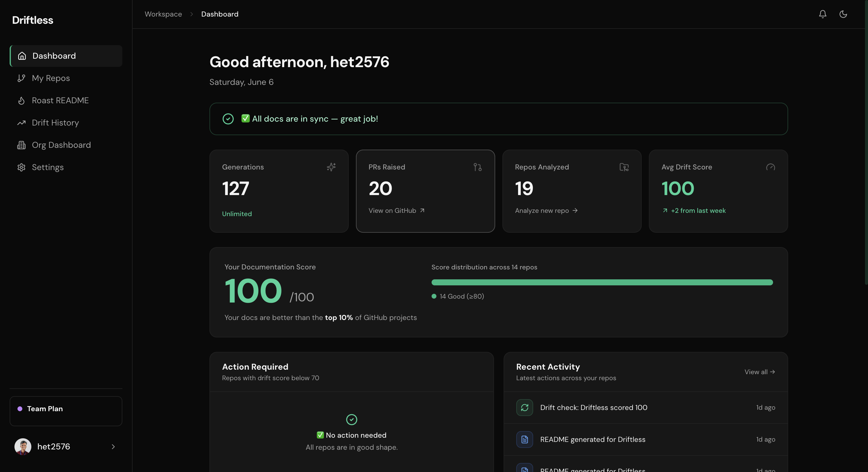Viewport: 868px width, 472px height.
Task: Open the notifications bell
Action: click(822, 14)
